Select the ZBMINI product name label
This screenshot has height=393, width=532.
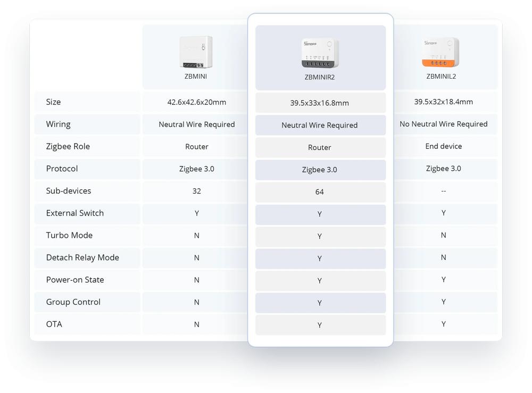tap(196, 77)
